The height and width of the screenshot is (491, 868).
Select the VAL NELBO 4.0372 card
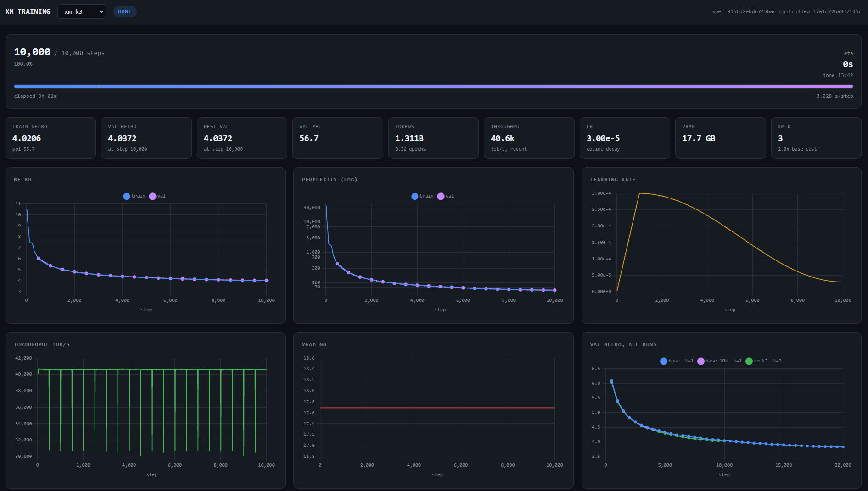[x=146, y=138]
